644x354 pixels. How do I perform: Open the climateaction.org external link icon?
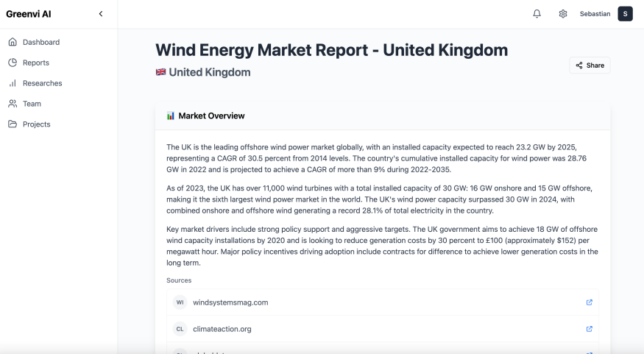(589, 329)
